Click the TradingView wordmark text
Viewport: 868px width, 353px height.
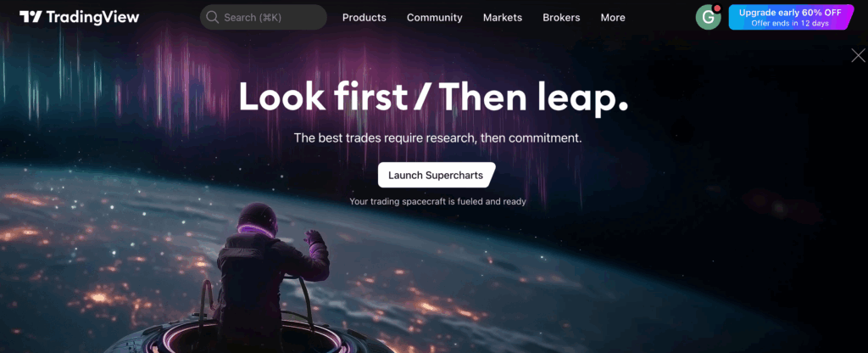point(93,17)
